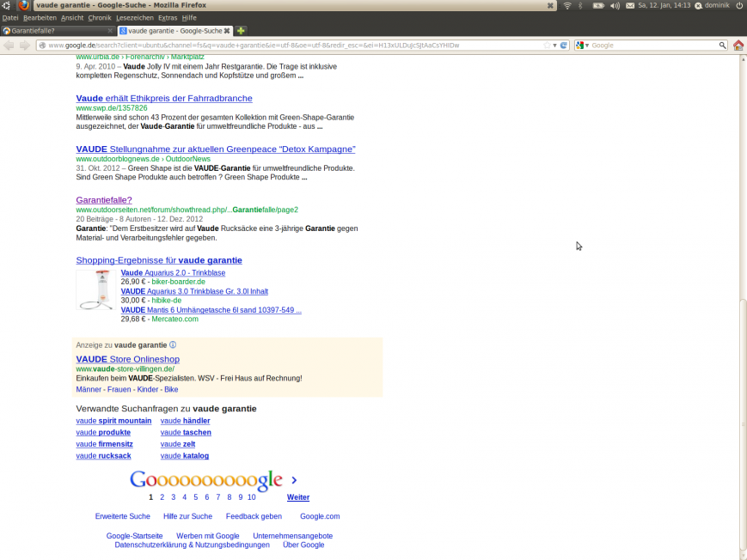747x560 pixels.
Task: Go back with the back arrow
Action: [x=9, y=46]
